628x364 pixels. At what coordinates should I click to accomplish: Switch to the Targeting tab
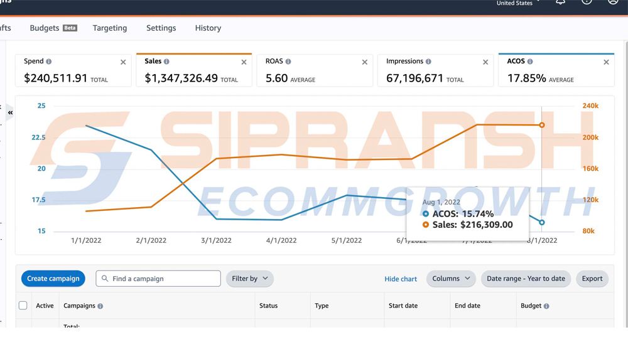click(x=110, y=28)
